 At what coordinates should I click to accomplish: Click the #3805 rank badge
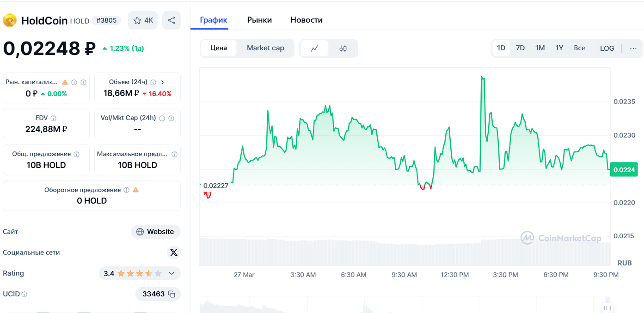[x=106, y=20]
